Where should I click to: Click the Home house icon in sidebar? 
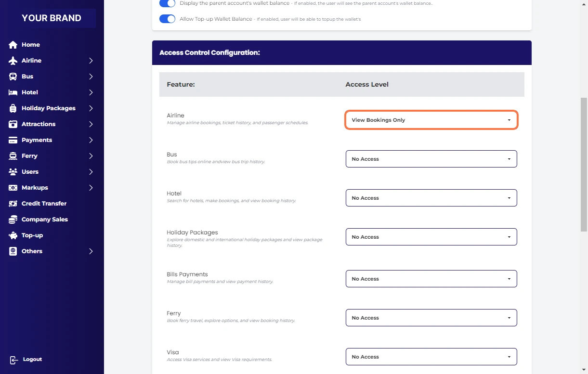(x=13, y=45)
